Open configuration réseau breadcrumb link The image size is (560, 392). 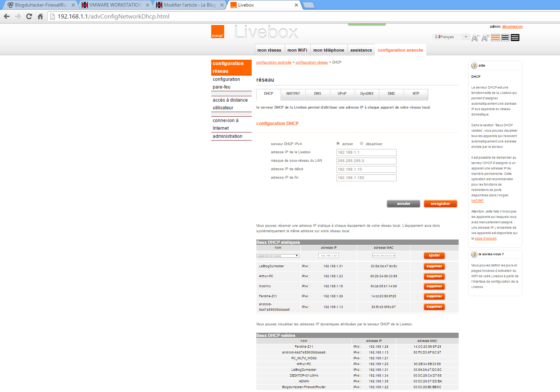(311, 62)
